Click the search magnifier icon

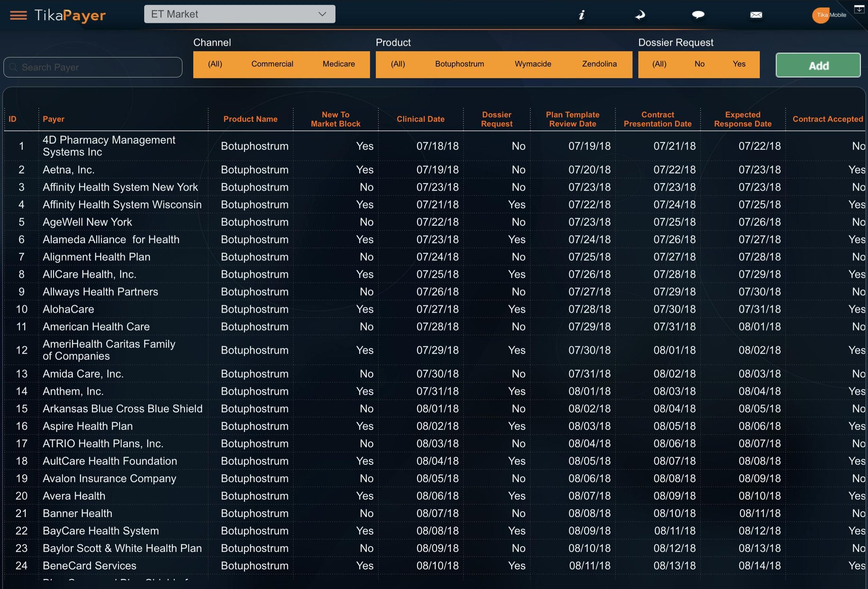pyautogui.click(x=13, y=67)
